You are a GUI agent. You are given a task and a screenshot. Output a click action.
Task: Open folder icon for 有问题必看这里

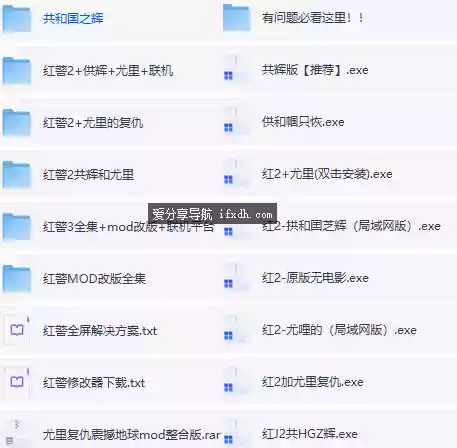tap(237, 18)
